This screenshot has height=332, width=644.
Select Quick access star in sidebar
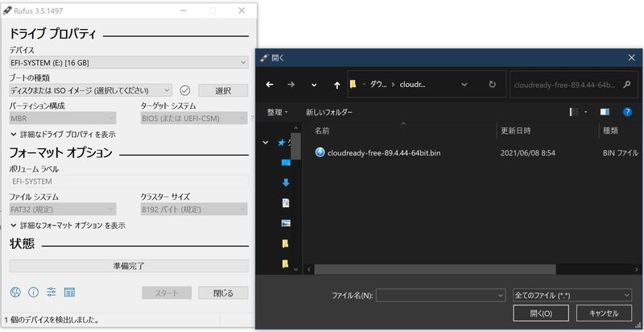282,143
